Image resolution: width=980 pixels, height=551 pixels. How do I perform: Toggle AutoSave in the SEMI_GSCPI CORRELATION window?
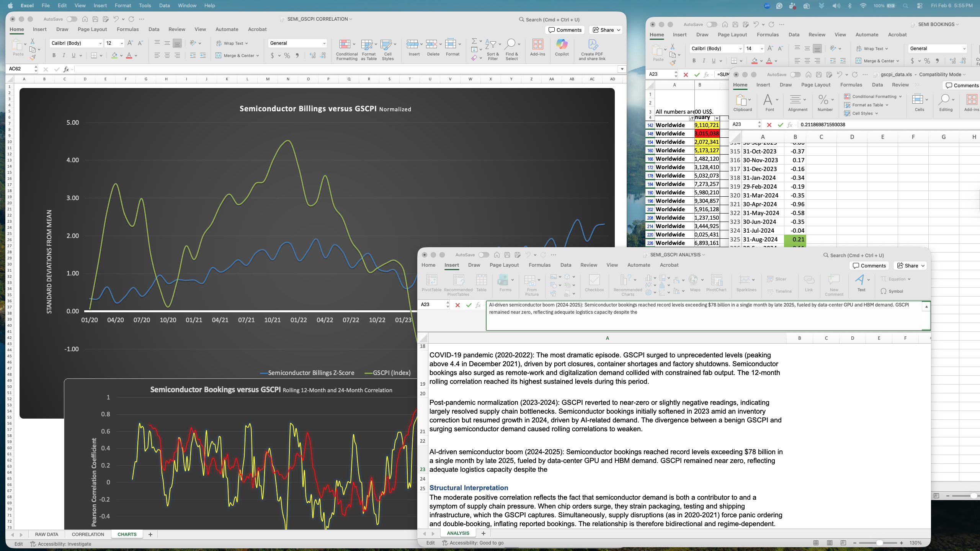[x=72, y=19]
